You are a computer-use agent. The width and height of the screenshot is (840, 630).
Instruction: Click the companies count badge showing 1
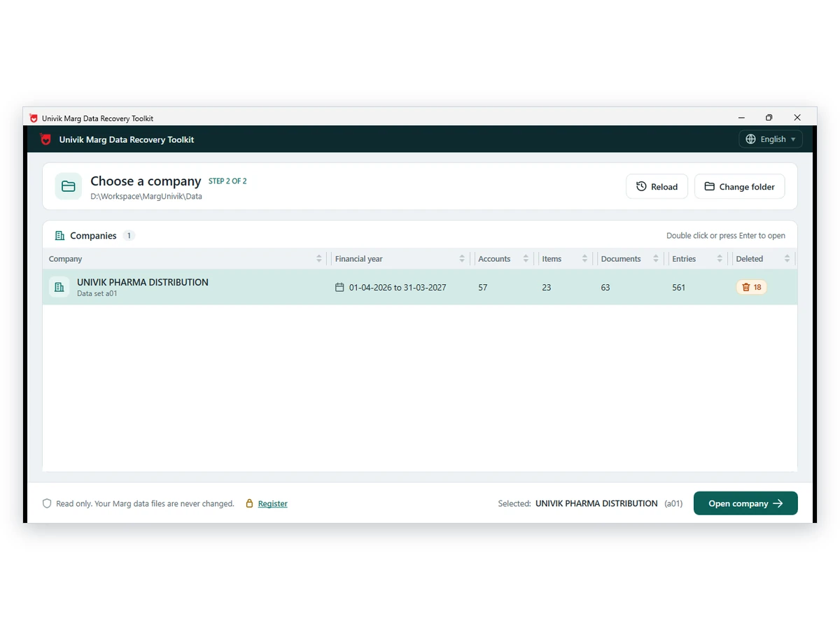[129, 236]
